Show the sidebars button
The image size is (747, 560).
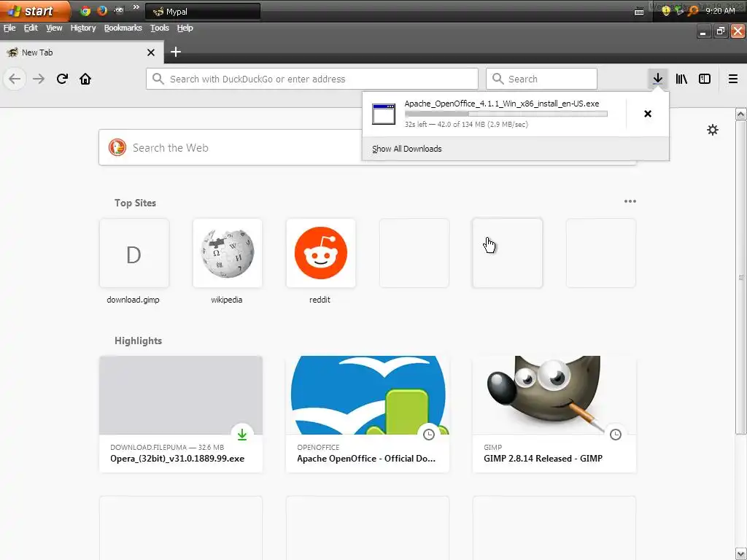tap(705, 79)
